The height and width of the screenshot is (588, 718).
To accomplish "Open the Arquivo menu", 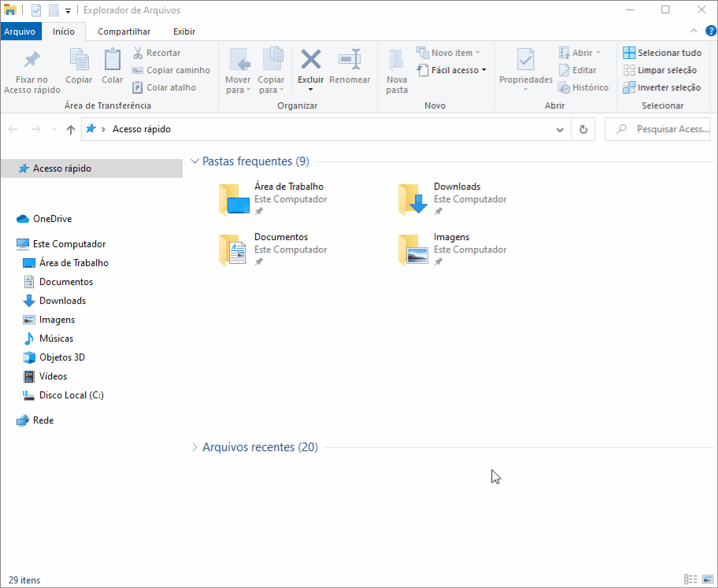I will (19, 31).
